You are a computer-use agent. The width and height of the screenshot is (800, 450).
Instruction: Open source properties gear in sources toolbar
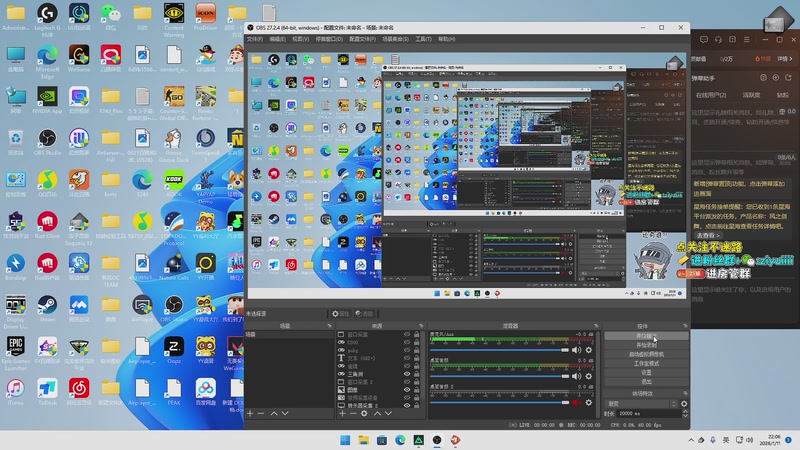point(363,413)
